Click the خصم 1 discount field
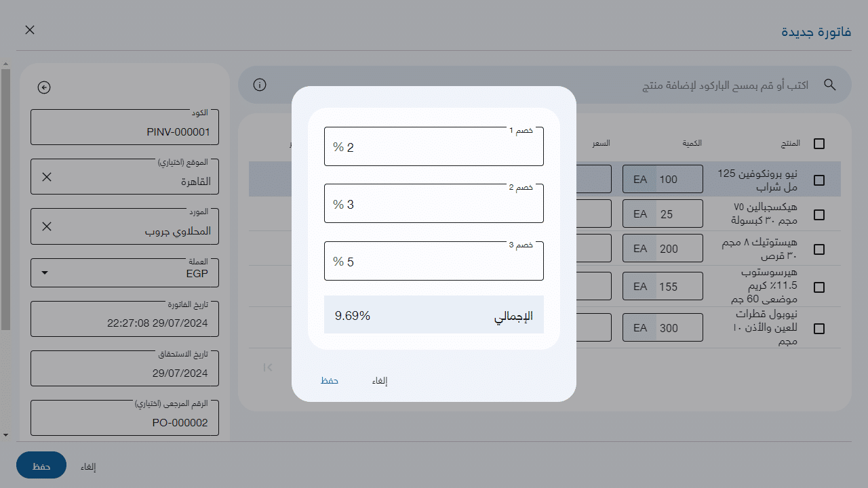Screen dimensions: 868x488 [x=434, y=146]
